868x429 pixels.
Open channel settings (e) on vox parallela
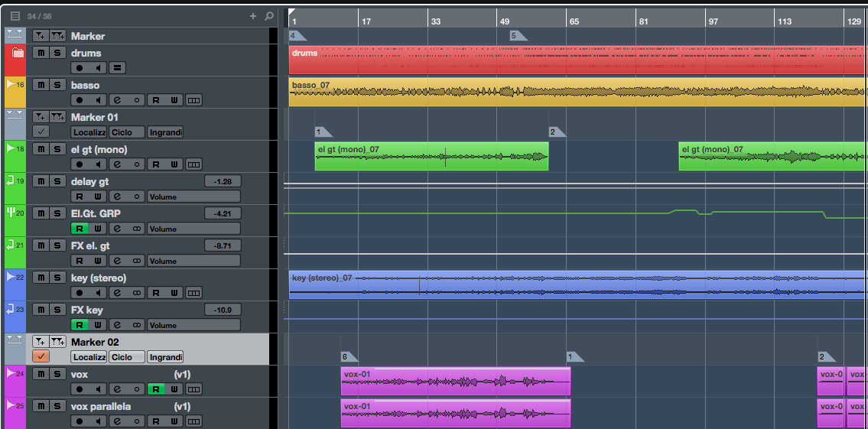point(117,421)
